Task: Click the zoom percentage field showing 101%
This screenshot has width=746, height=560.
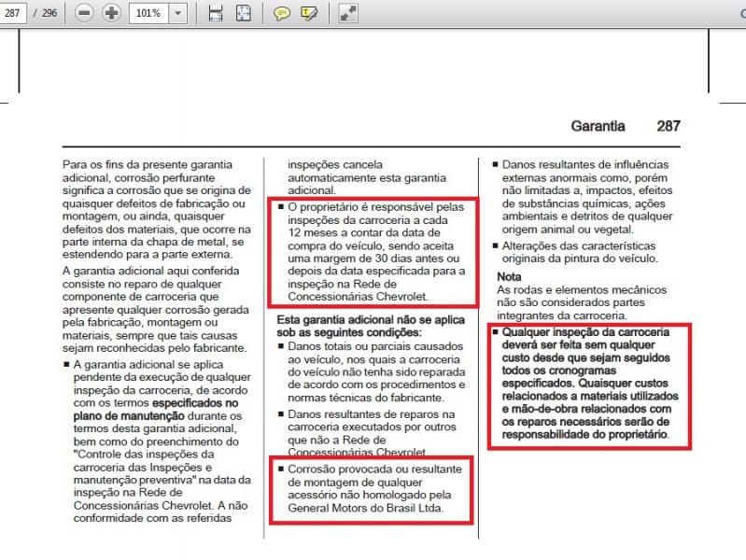Action: pos(148,13)
